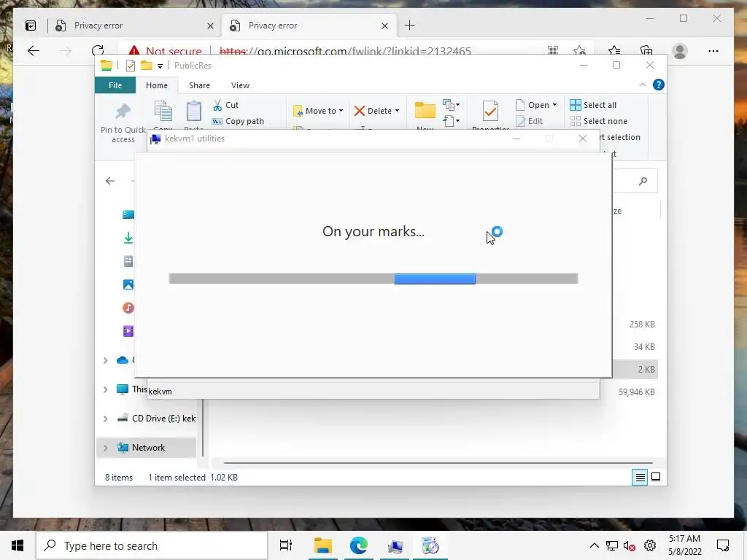Switch to large icons view
The image size is (747, 560).
(656, 477)
